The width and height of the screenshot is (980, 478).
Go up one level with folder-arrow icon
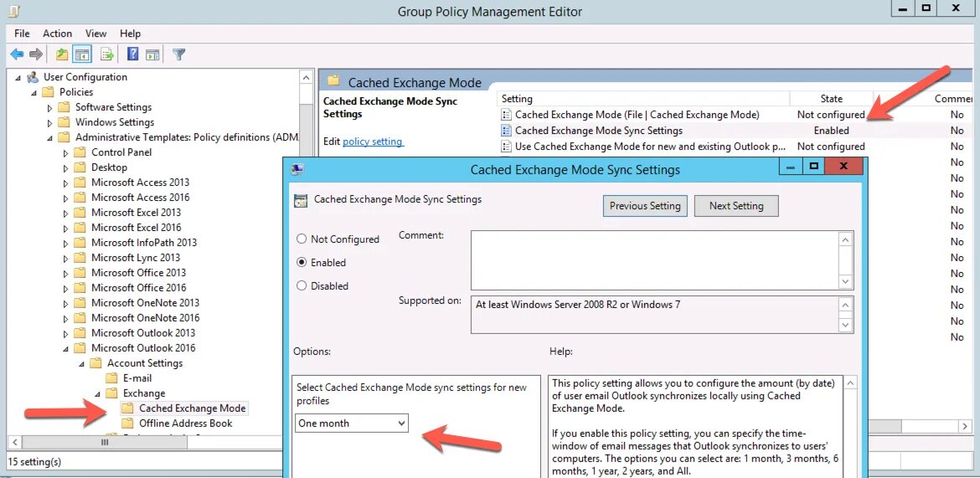click(x=62, y=54)
